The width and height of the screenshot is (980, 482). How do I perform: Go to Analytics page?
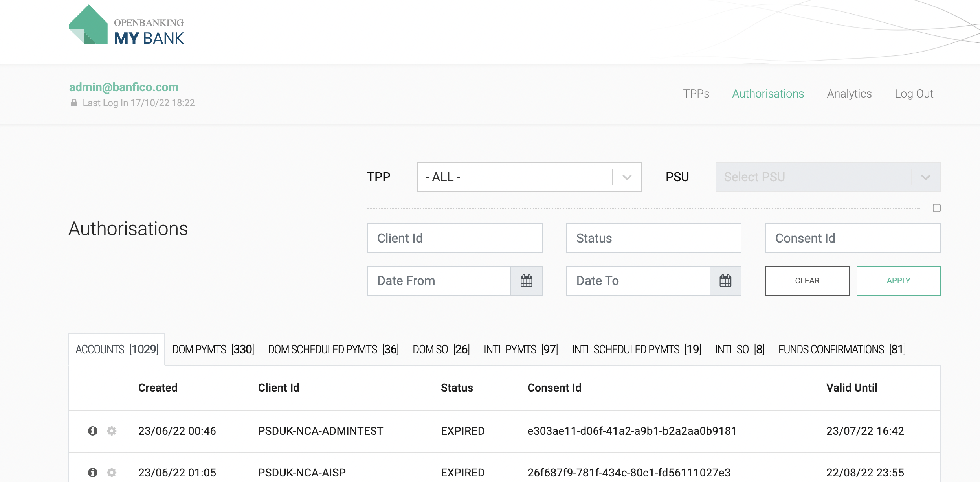849,94
